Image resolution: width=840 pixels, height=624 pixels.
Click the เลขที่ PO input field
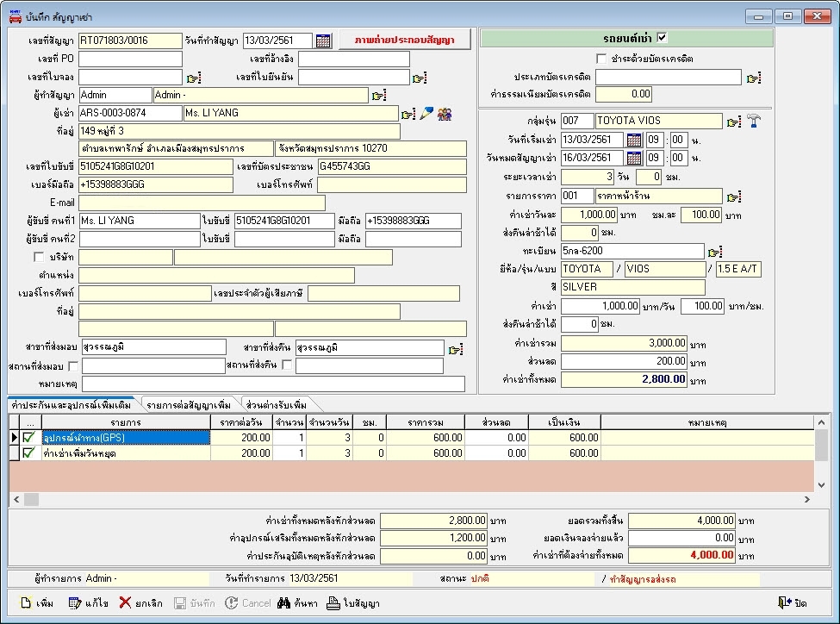coord(130,59)
